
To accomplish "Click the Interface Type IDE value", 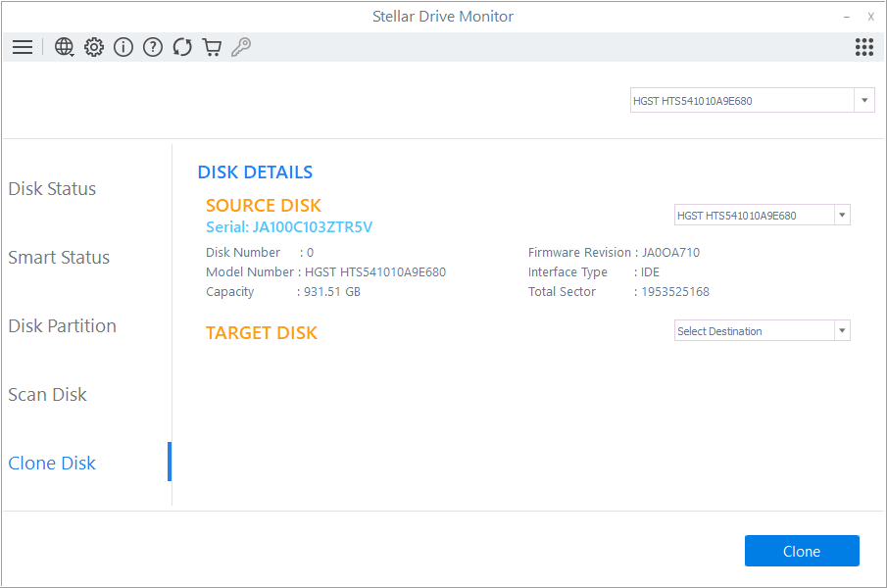I will pyautogui.click(x=650, y=272).
